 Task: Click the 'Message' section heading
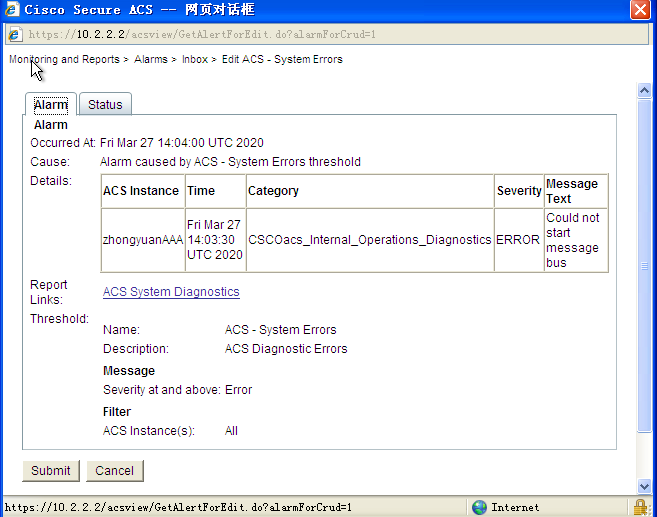(x=129, y=371)
